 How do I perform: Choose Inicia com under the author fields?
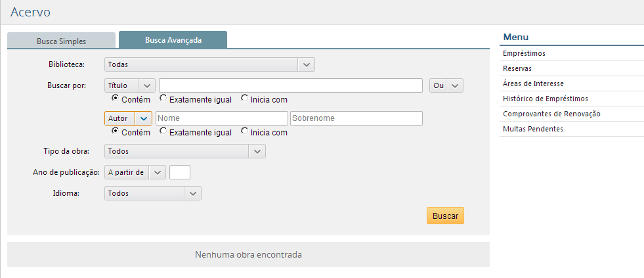tap(245, 131)
